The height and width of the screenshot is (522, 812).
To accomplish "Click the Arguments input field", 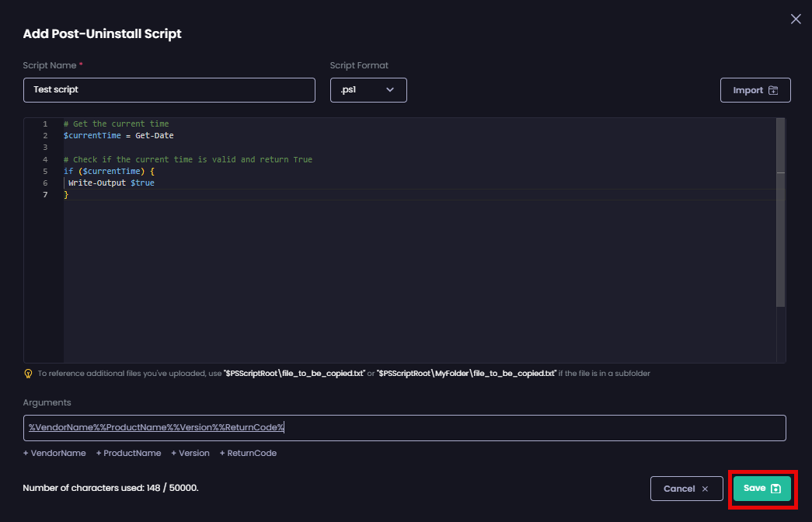I will [404, 427].
